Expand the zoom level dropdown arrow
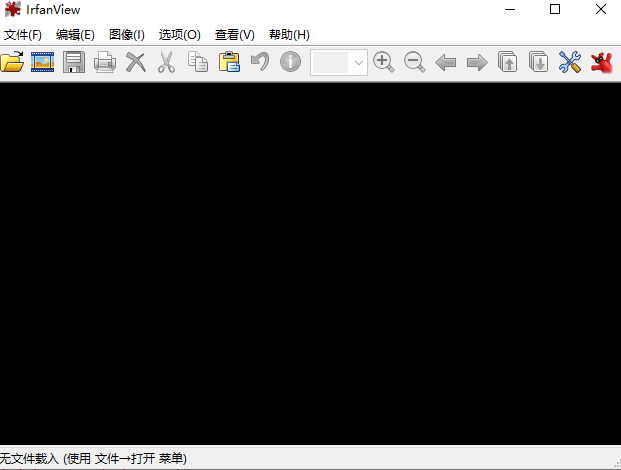 pos(358,63)
